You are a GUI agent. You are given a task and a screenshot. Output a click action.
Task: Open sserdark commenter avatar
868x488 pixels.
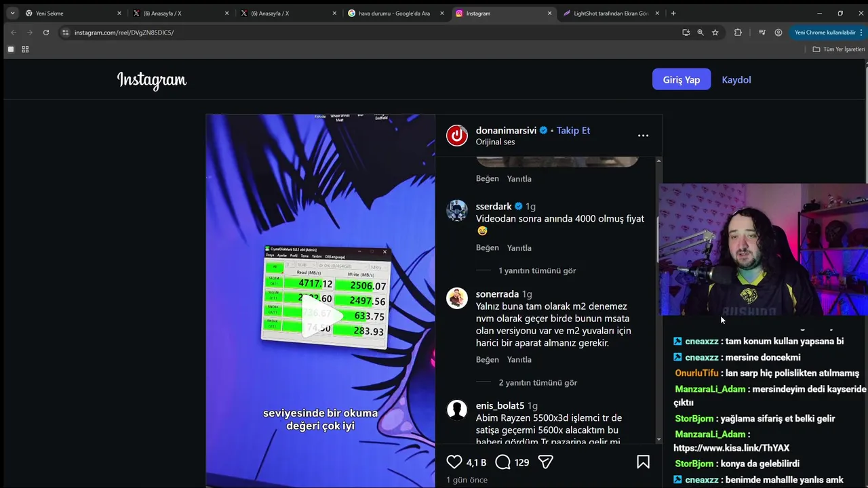457,210
